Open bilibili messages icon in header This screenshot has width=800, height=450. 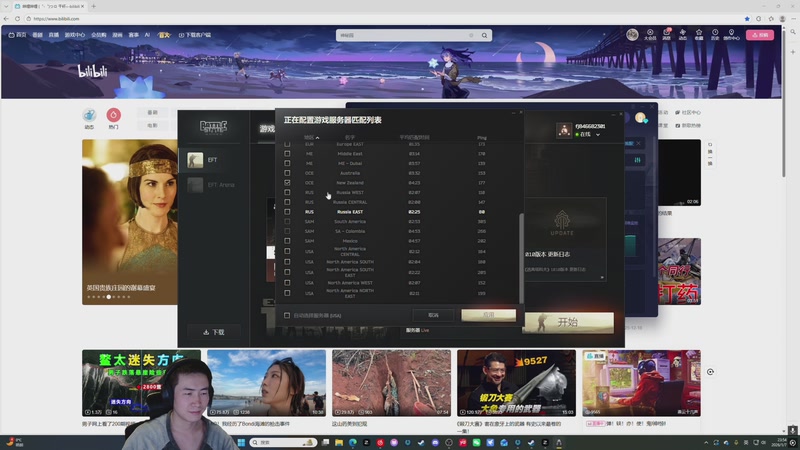pos(666,34)
